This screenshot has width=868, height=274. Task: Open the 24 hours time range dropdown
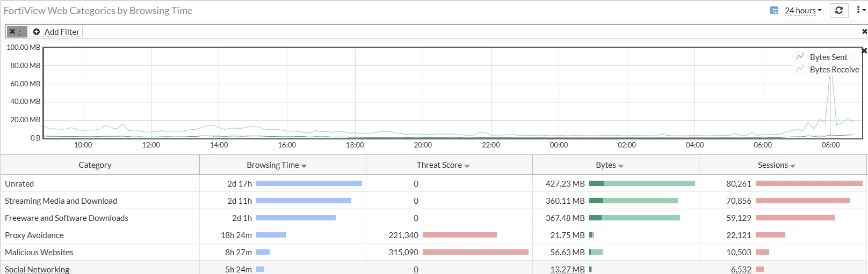803,11
